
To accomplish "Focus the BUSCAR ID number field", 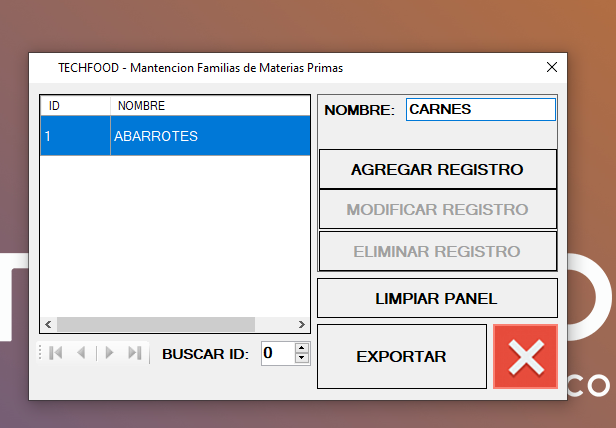I will pyautogui.click(x=277, y=353).
